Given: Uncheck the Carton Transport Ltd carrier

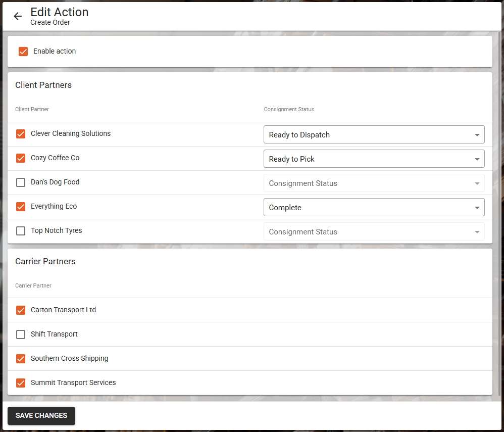Looking at the screenshot, I should [x=21, y=310].
